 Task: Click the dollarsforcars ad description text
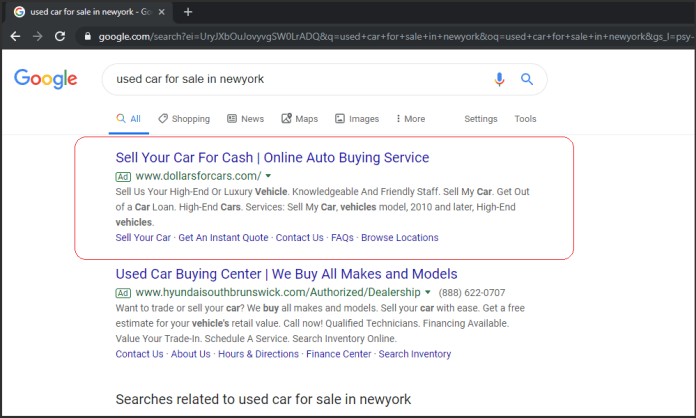coord(322,207)
